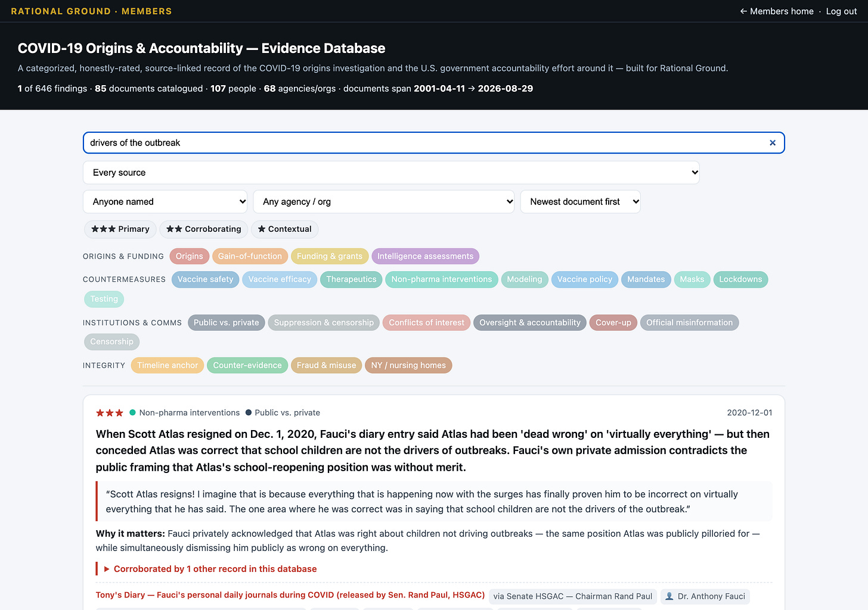Viewport: 868px width, 610px height.
Task: Toggle the one-star Contextual rating filter
Action: pyautogui.click(x=284, y=229)
